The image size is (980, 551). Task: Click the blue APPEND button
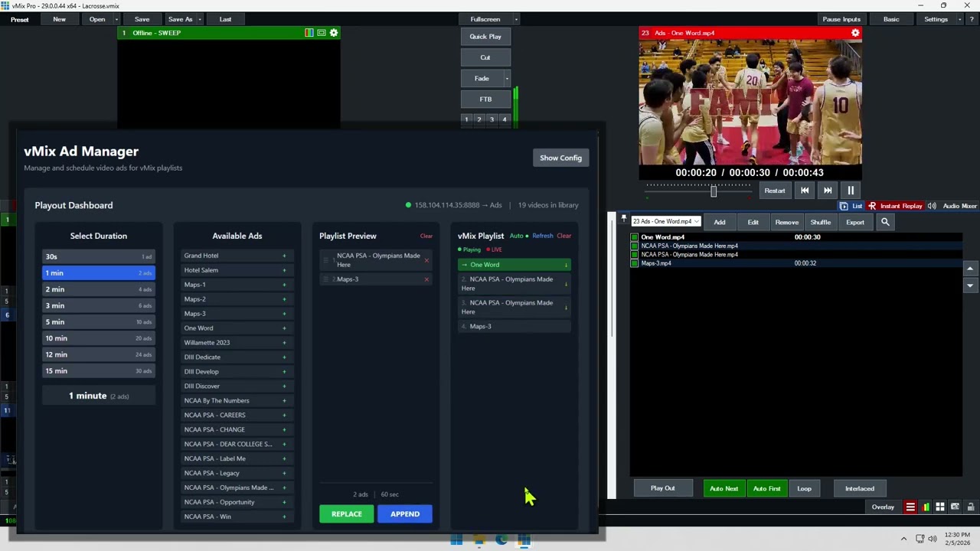(405, 514)
